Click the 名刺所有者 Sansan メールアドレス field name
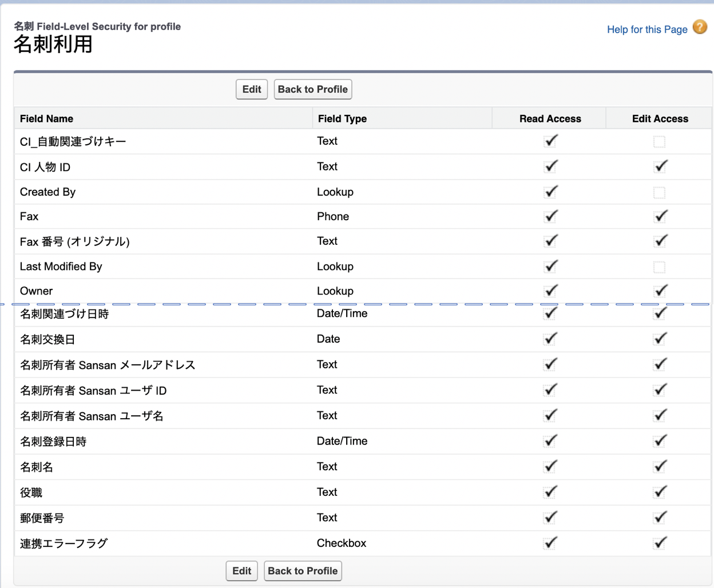The image size is (714, 588). (x=108, y=365)
